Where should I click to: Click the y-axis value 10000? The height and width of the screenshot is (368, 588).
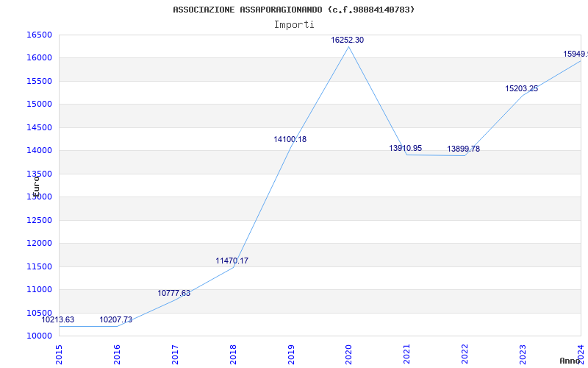pos(39,336)
